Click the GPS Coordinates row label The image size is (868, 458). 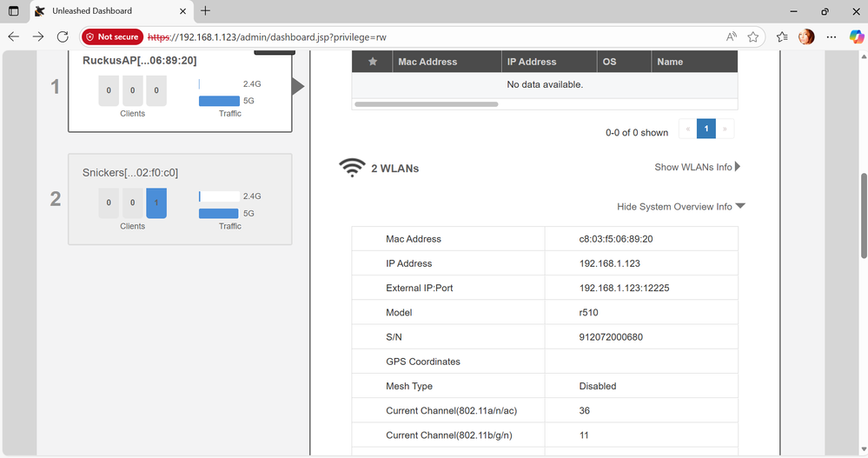coord(423,362)
